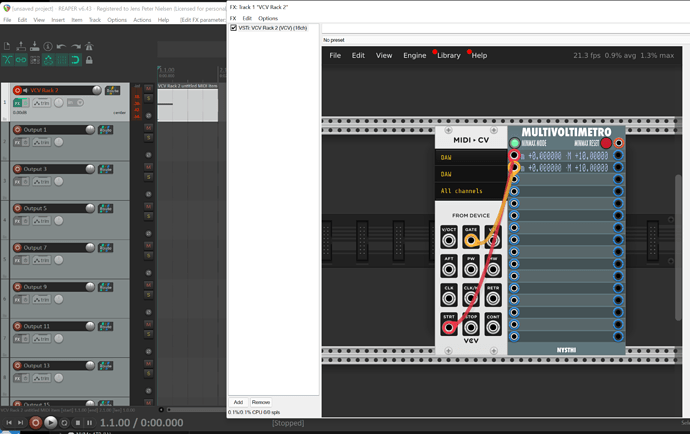Toggle the item grouping link icon
690x434 pixels.
21,60
